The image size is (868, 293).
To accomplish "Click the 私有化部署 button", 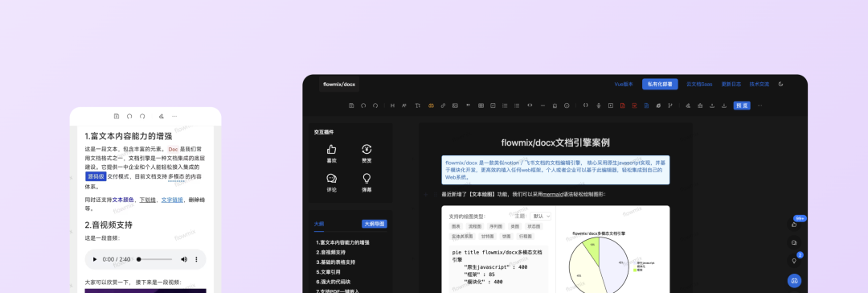I will click(660, 85).
